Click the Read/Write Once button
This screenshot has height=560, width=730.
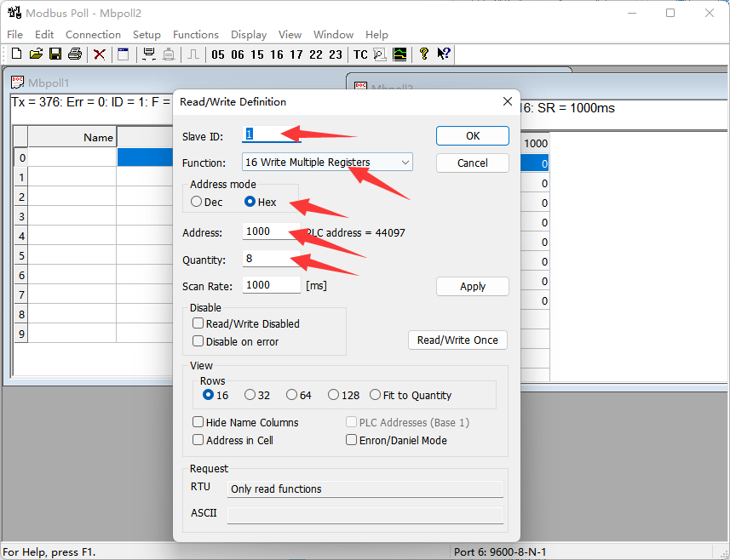457,340
